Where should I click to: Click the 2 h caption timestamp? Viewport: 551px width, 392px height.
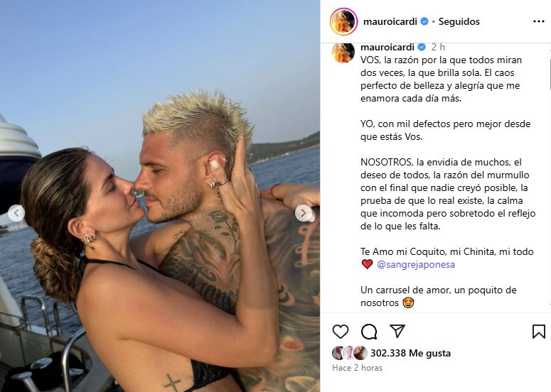click(438, 47)
